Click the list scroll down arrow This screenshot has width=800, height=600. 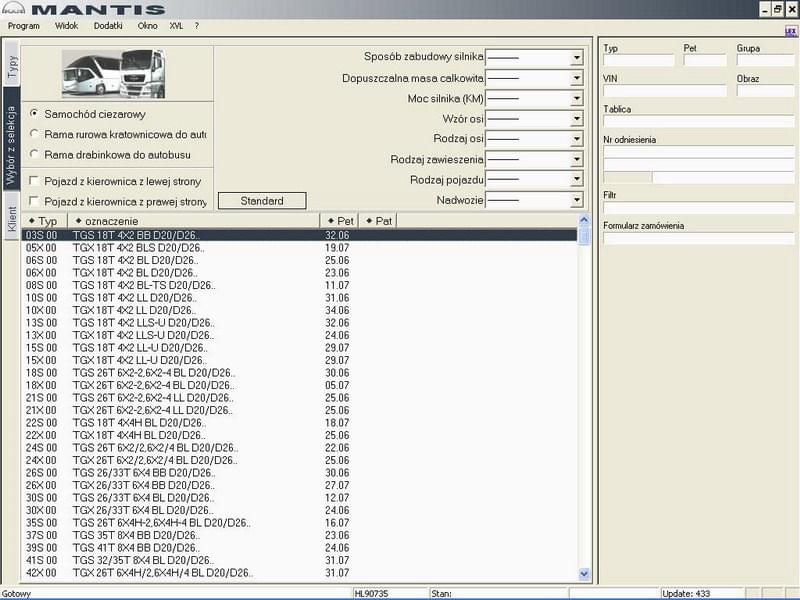point(584,574)
